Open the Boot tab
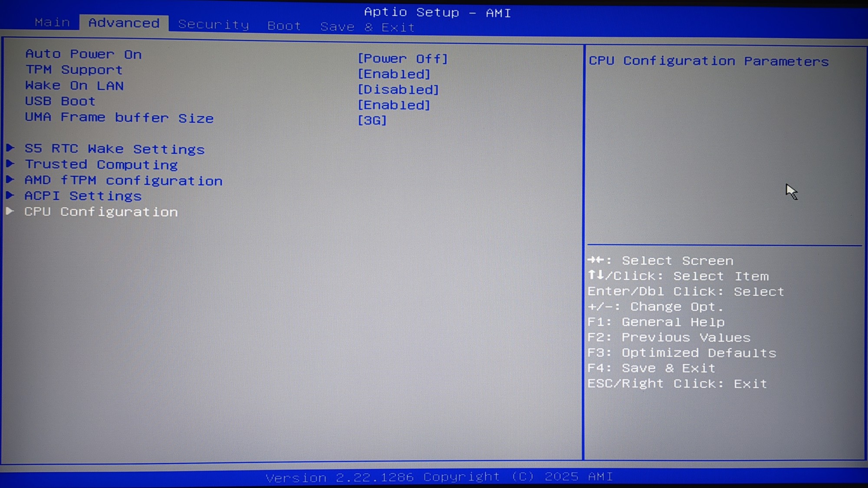This screenshot has width=868, height=488. tap(284, 26)
